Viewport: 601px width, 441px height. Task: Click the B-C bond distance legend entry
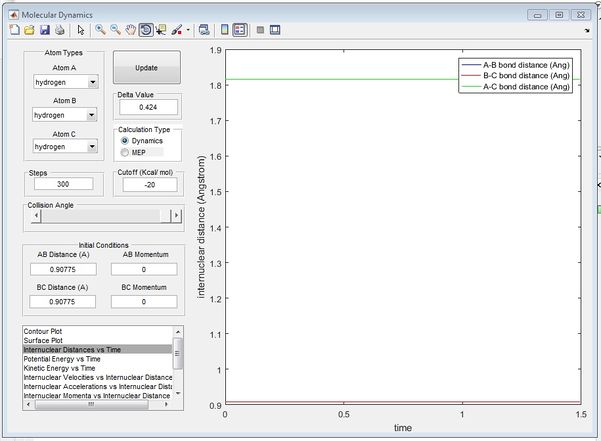point(516,76)
